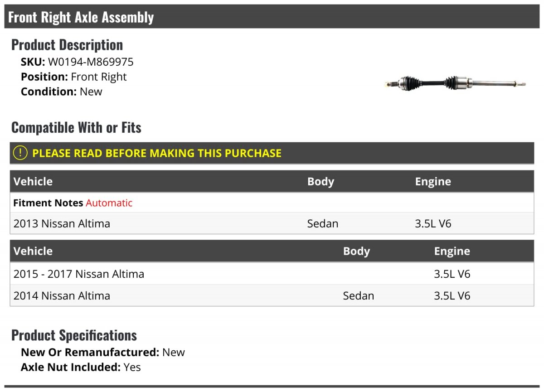Click the Vehicle column header in first table
The image size is (544, 392).
pyautogui.click(x=33, y=181)
